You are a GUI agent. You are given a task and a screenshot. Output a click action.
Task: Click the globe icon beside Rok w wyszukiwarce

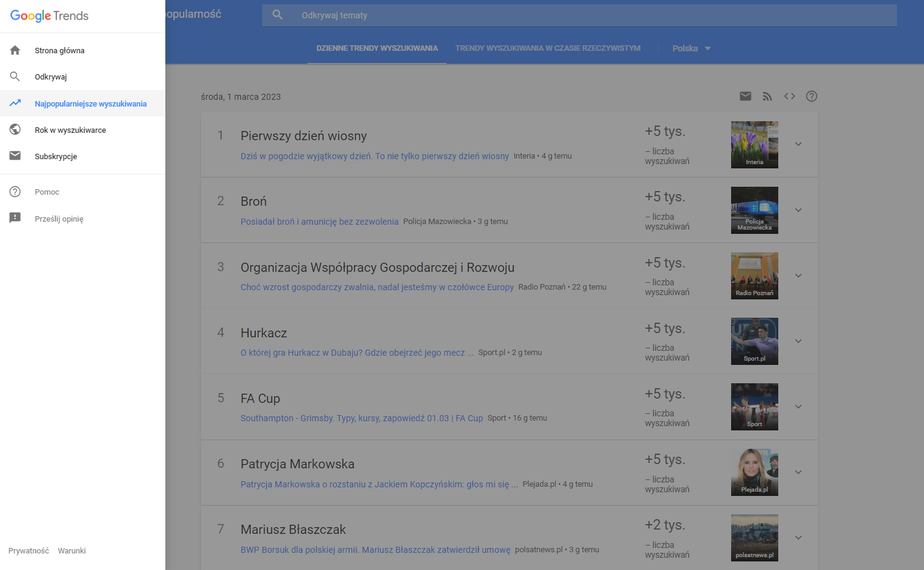15,130
